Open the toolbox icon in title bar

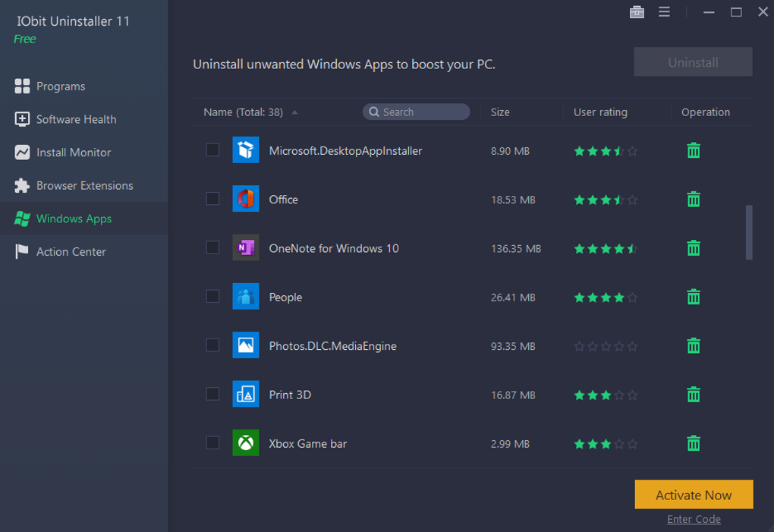click(x=637, y=12)
